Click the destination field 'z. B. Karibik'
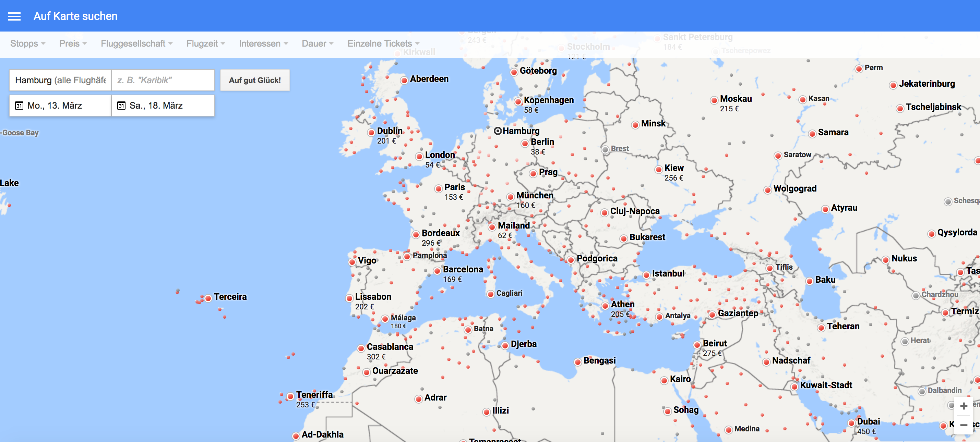The height and width of the screenshot is (442, 980). coord(163,80)
